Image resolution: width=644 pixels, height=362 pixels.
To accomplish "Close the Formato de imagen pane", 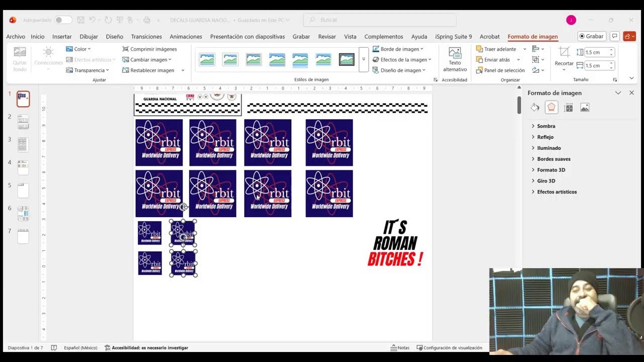I will pos(631,93).
